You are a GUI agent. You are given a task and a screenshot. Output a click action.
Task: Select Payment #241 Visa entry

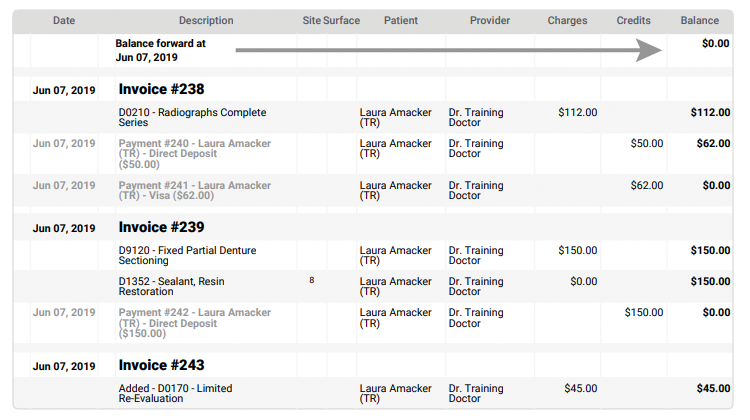click(x=195, y=190)
